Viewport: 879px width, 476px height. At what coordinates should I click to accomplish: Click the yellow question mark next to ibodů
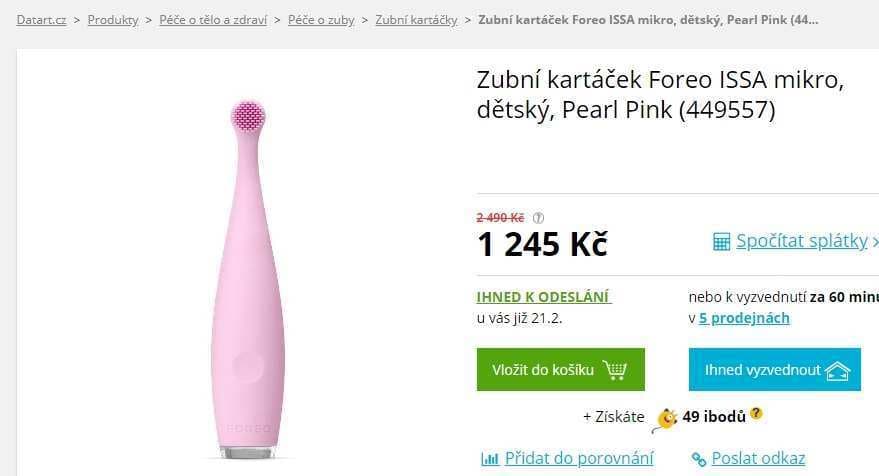(756, 414)
